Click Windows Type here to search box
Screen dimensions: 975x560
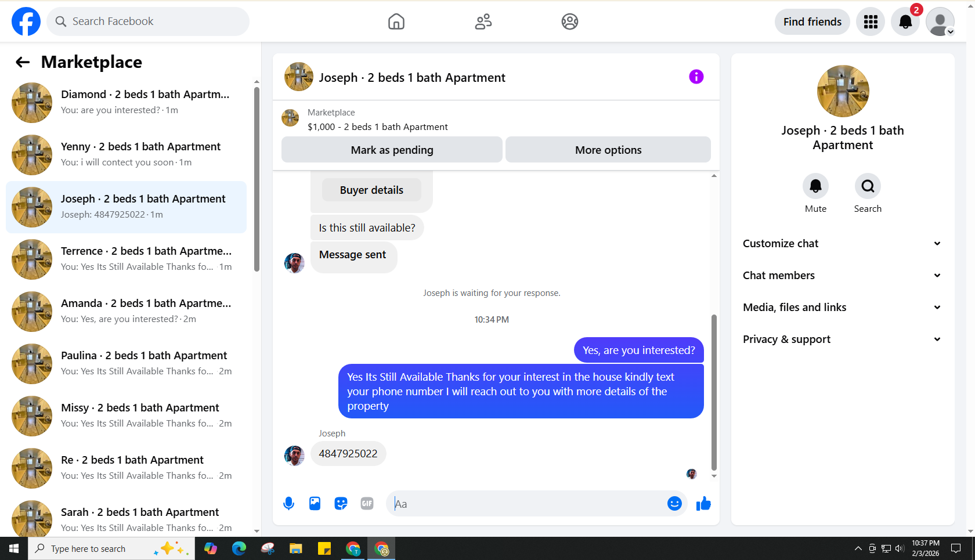(x=111, y=548)
